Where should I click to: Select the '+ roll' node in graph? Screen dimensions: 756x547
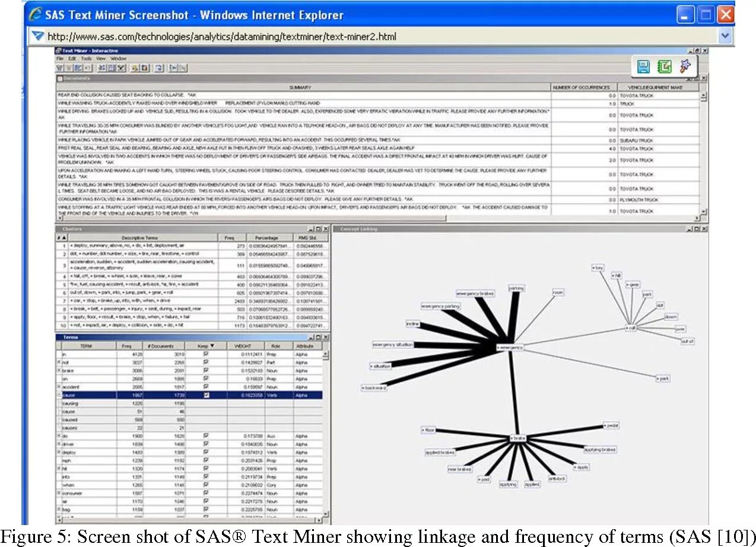631,327
